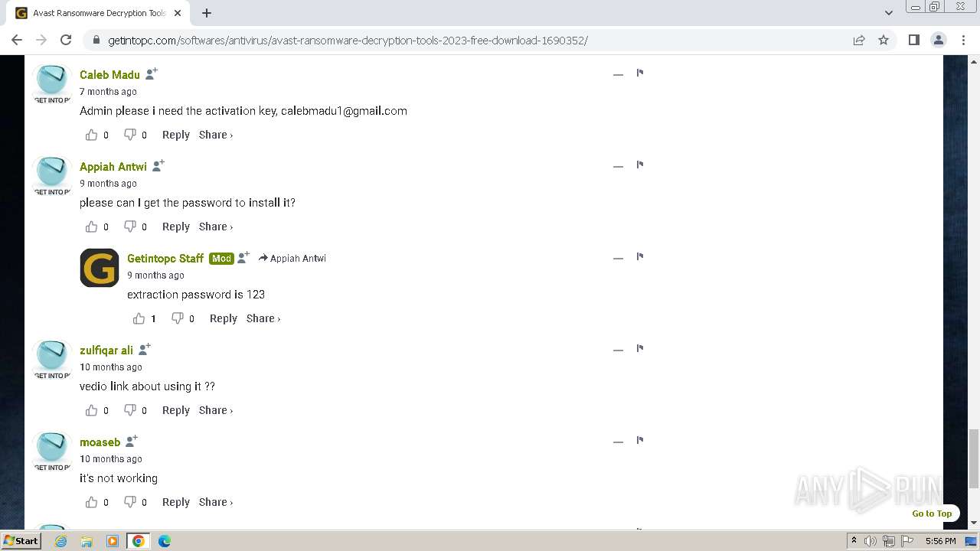This screenshot has height=551, width=980.
Task: Like Caleb Madu's comment with thumbs up
Action: point(92,135)
